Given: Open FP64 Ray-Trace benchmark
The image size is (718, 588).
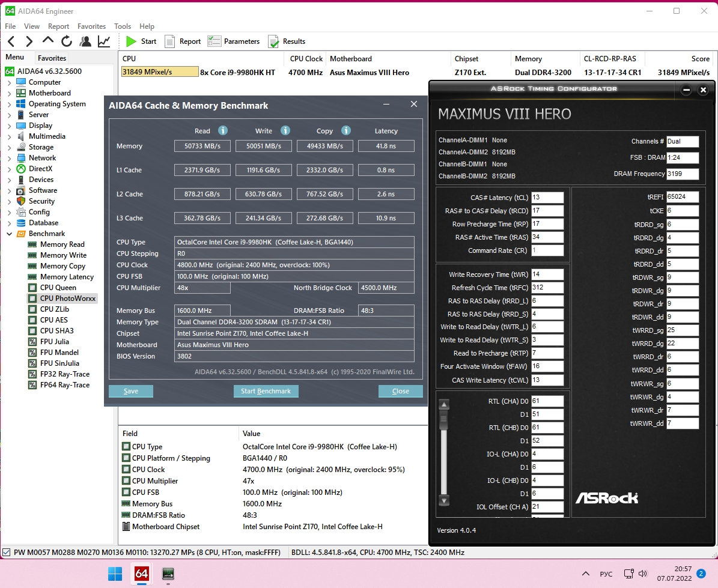Looking at the screenshot, I should coord(65,385).
